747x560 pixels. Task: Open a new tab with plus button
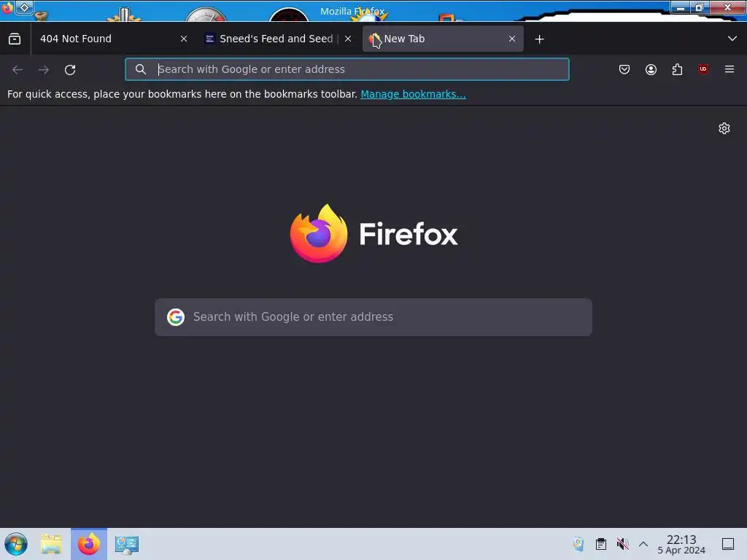click(x=539, y=39)
